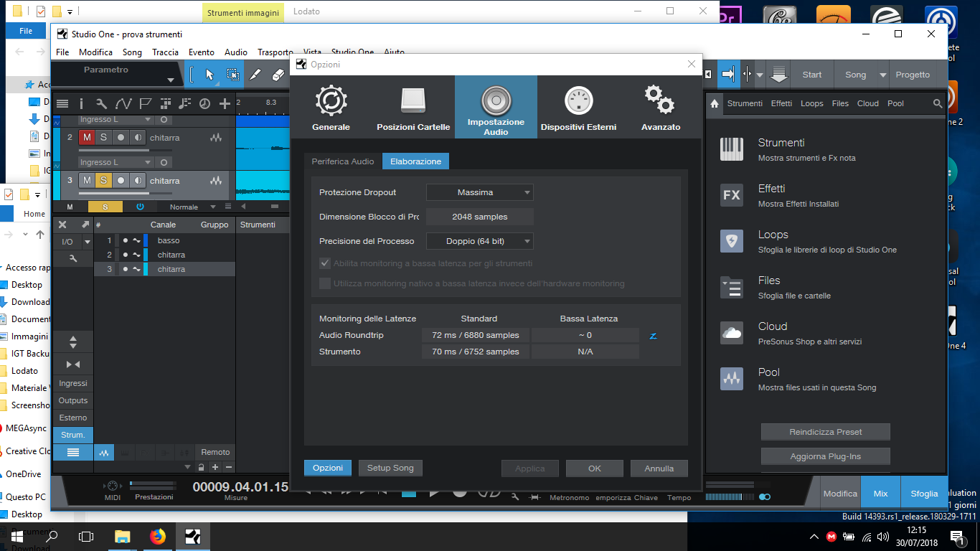Switch to the Periferica Audio tab

click(x=342, y=161)
